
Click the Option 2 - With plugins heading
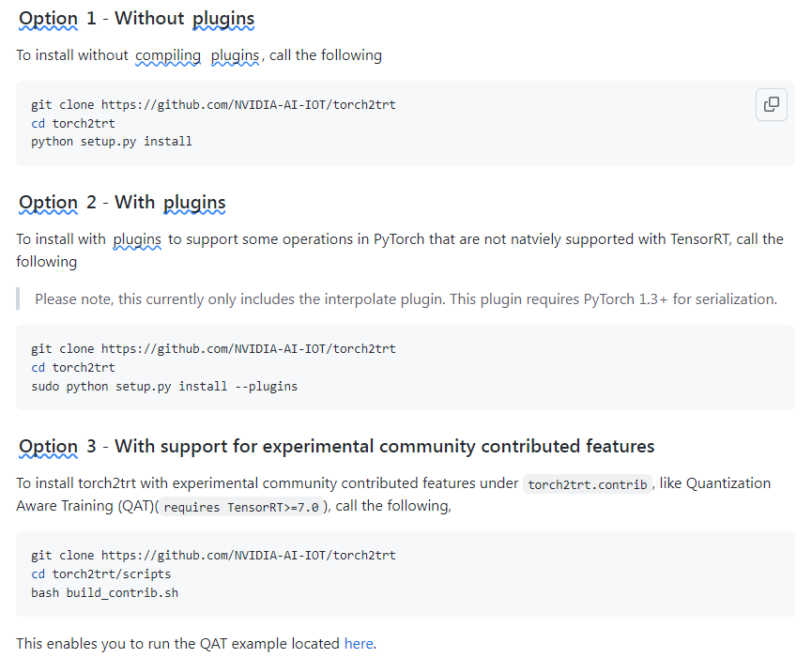pos(122,203)
